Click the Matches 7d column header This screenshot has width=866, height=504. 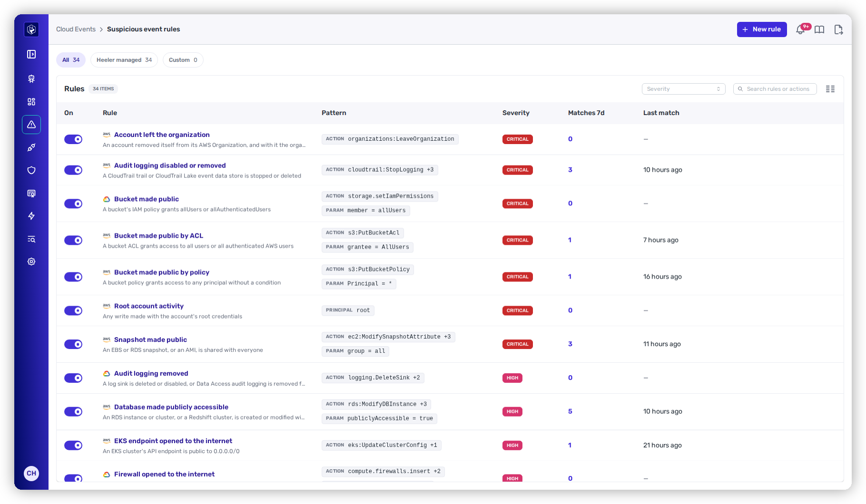[586, 113]
